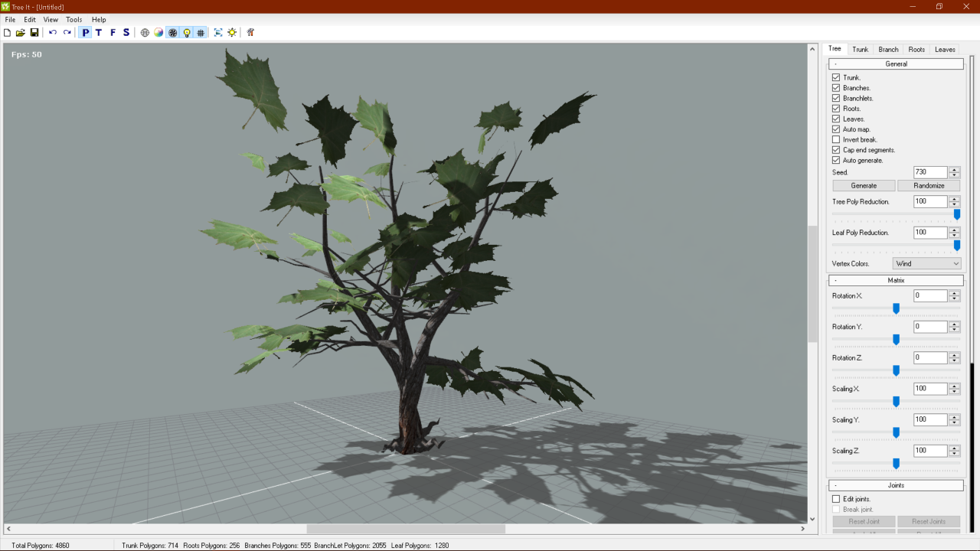The image size is (980, 551).
Task: Switch to the T view toolbar button
Action: [x=99, y=33]
